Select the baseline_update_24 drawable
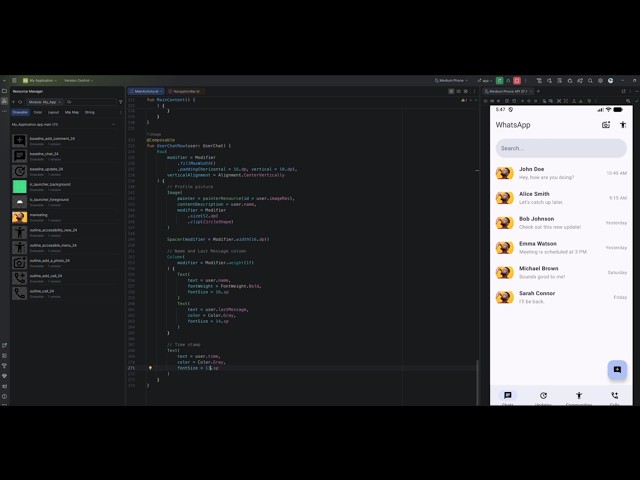 [x=65, y=171]
